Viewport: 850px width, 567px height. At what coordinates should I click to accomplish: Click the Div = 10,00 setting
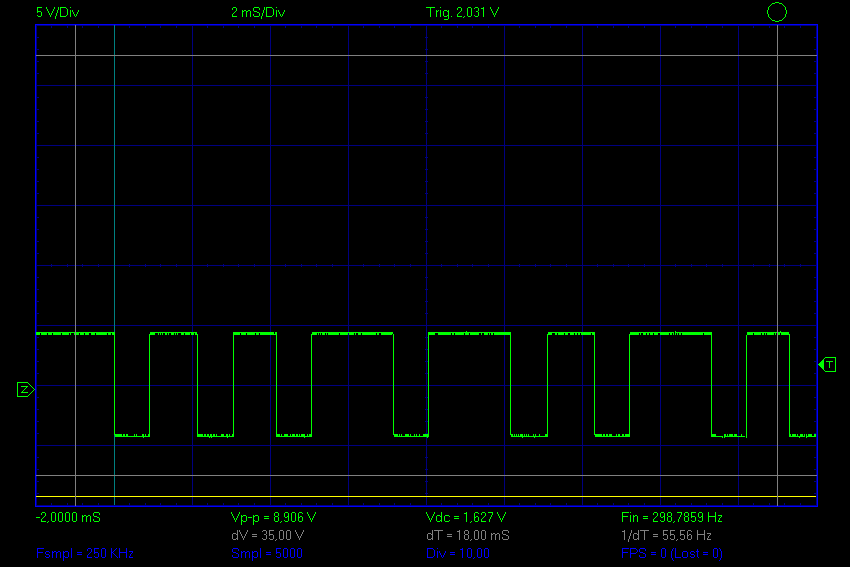click(458, 553)
